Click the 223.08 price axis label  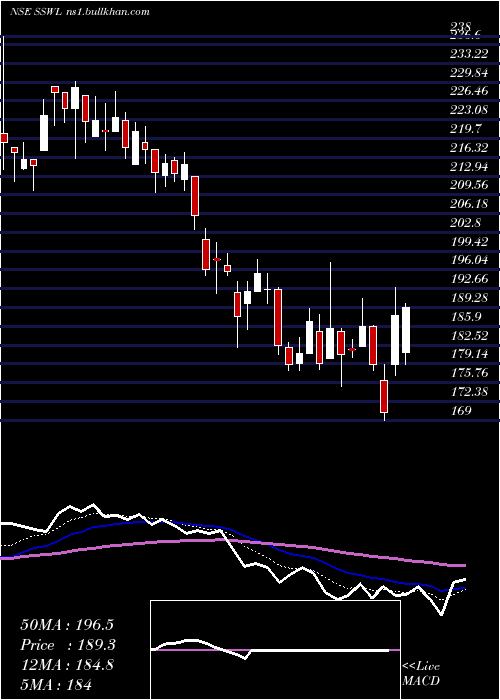pos(469,110)
